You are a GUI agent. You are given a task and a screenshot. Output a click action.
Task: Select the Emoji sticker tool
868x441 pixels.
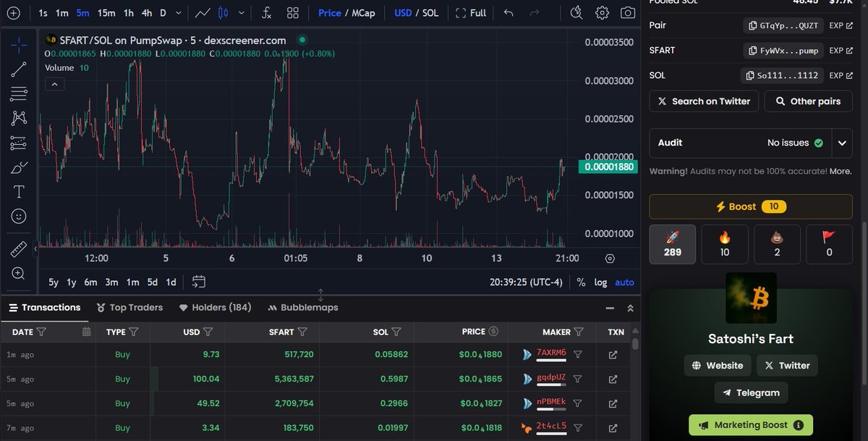coord(18,216)
